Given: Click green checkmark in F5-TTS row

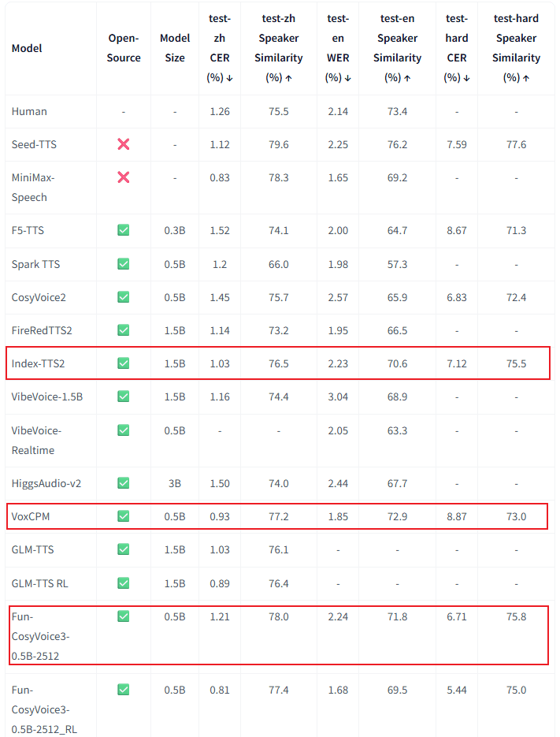Looking at the screenshot, I should tap(123, 230).
